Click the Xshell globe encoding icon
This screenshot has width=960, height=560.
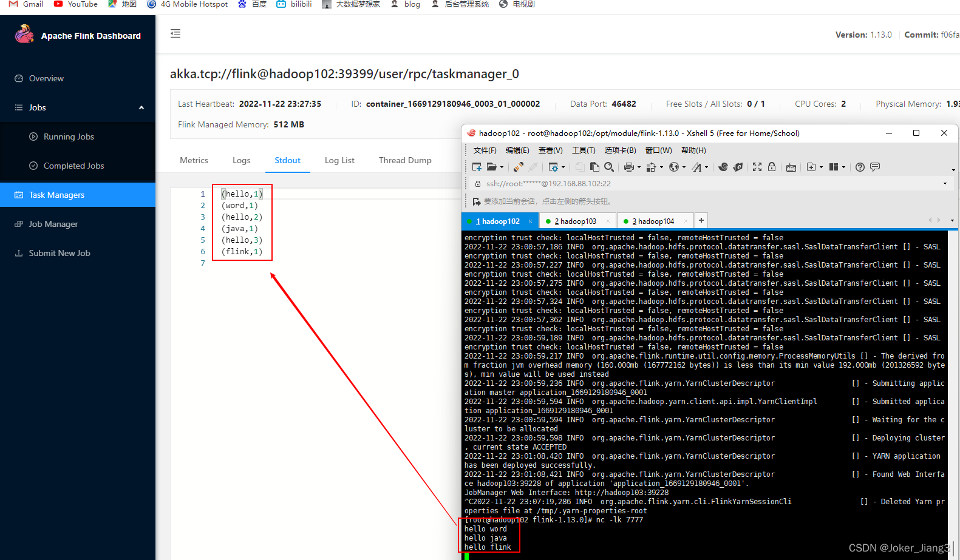[674, 167]
